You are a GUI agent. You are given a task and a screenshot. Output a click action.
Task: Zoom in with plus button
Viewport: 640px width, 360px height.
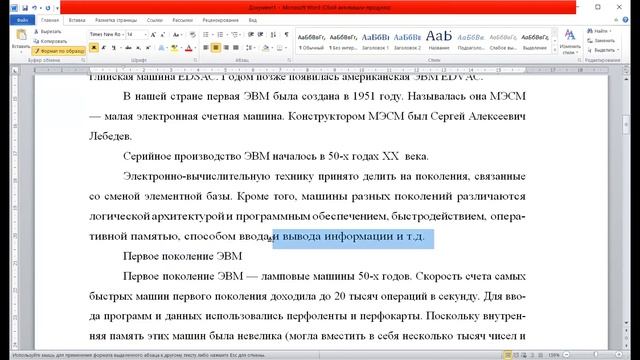(x=619, y=355)
